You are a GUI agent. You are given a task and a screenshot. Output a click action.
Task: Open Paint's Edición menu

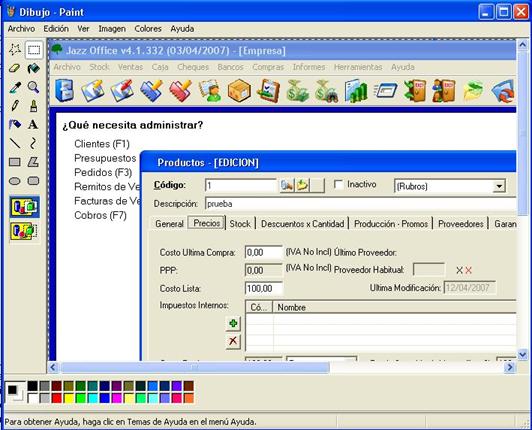[56, 29]
